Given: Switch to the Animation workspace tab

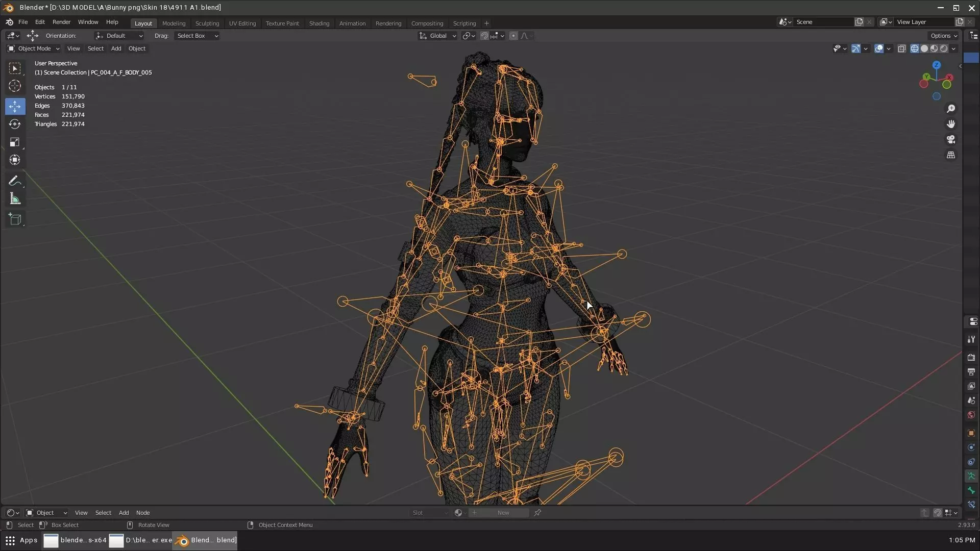Looking at the screenshot, I should point(352,23).
